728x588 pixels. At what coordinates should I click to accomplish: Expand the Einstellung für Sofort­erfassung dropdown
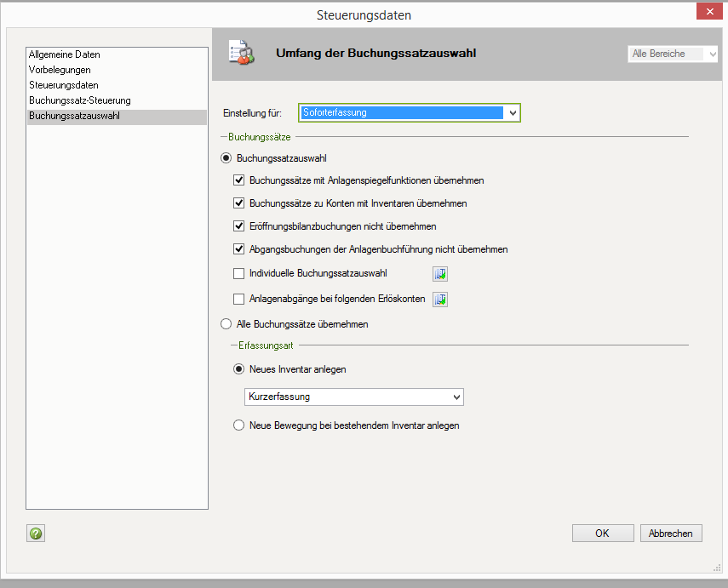[x=512, y=112]
